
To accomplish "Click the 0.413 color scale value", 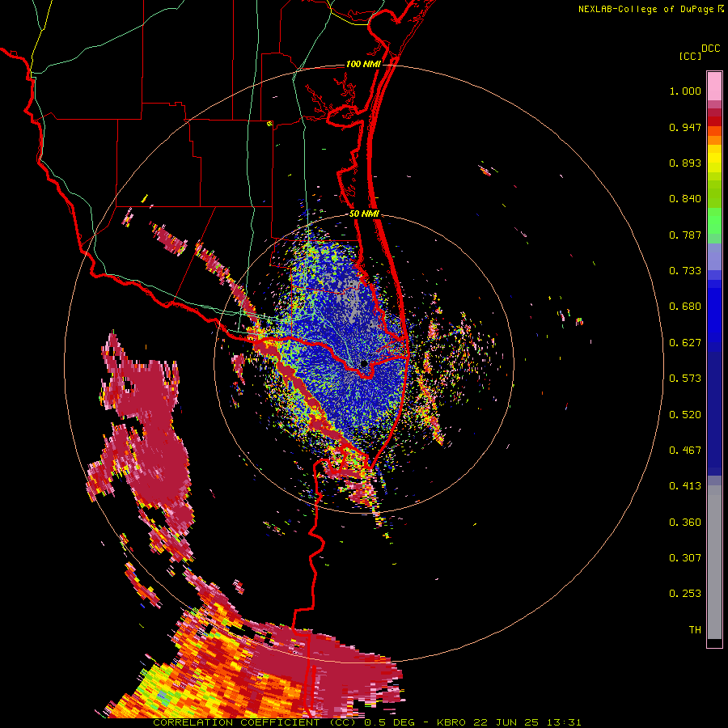I will tap(685, 486).
